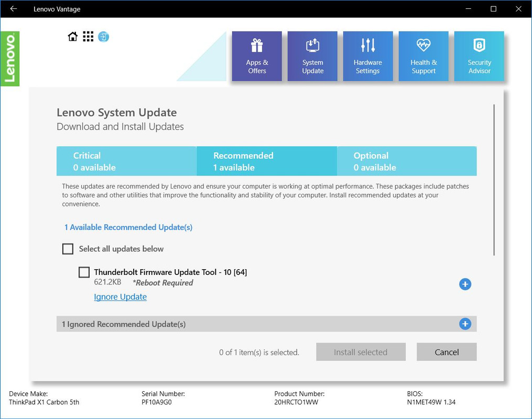The image size is (532, 419).
Task: Click 1 Available Recommended Update(s) heading
Action: pos(128,227)
